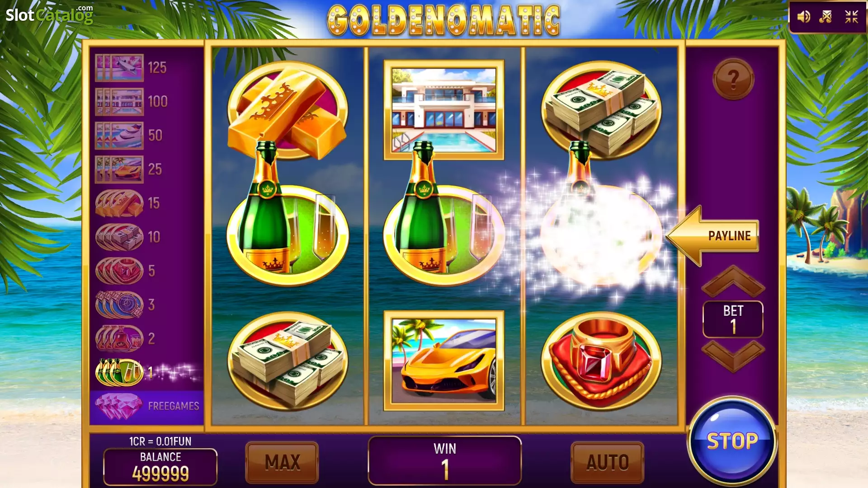Select the yacht paytable icon worth 50
868x488 pixels.
coord(119,136)
